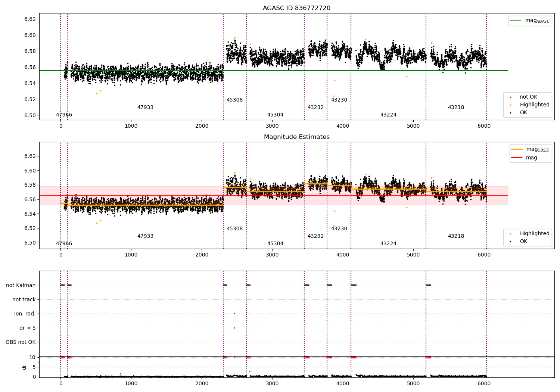Click the 'not Kalman' axis label
This screenshot has height=392, width=560.
click(x=21, y=286)
